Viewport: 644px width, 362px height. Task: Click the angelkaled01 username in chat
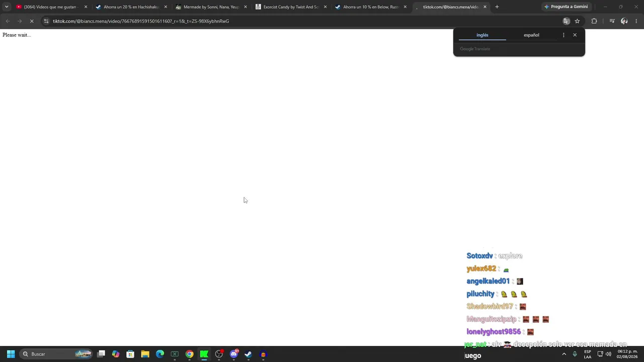tap(488, 281)
